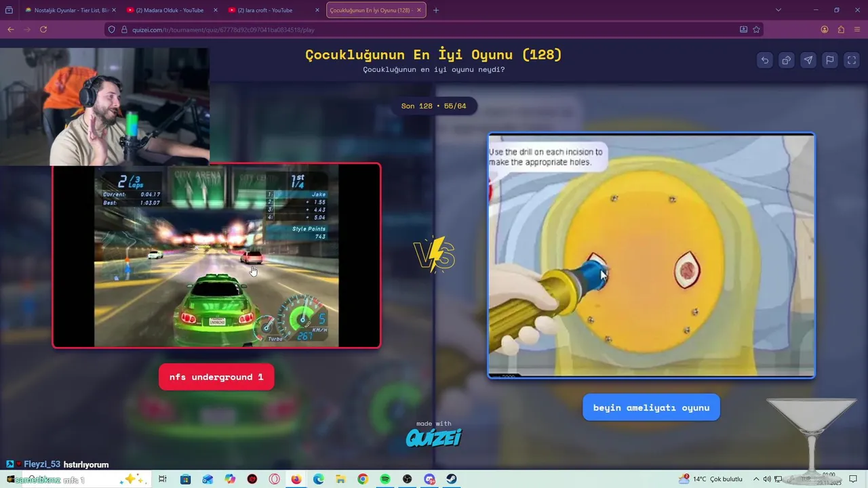Viewport: 868px width, 488px height.
Task: Open Opera browser from the taskbar
Action: 275,479
